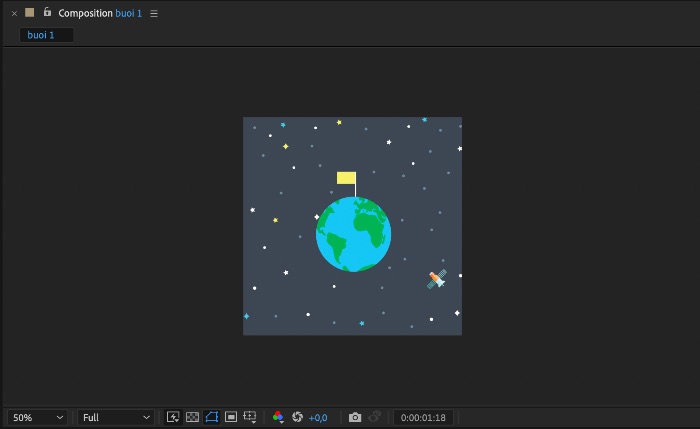Click the +0,0 exposure value
700x429 pixels.
pyautogui.click(x=318, y=418)
